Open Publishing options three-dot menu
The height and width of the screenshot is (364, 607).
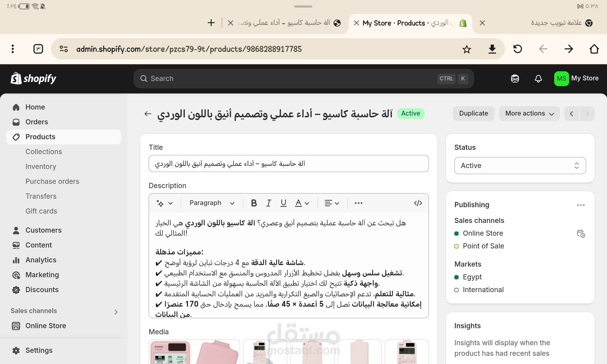(581, 205)
